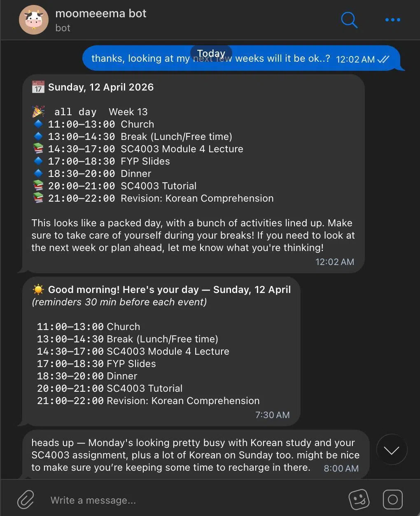The height and width of the screenshot is (516, 420).
Task: Click the read double-check marks on sent message
Action: (383, 59)
